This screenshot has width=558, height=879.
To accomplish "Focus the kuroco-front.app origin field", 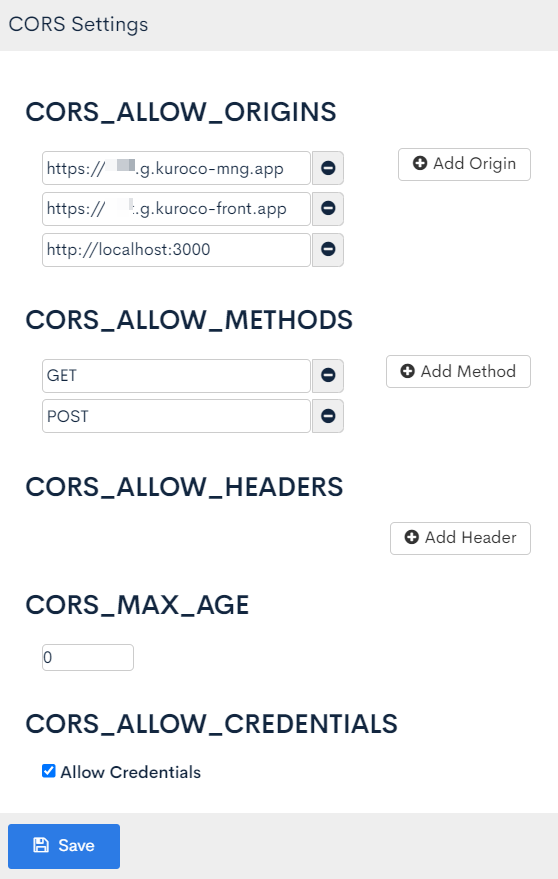I will (x=176, y=209).
